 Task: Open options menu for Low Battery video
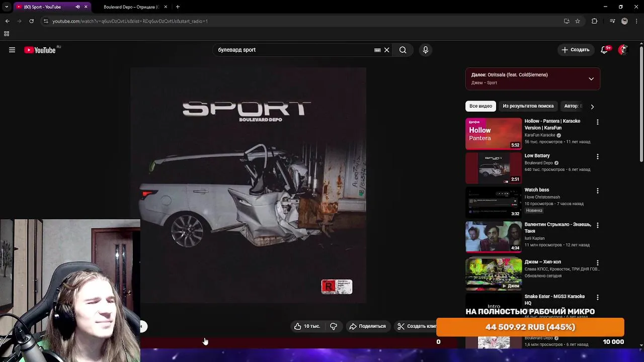click(597, 157)
